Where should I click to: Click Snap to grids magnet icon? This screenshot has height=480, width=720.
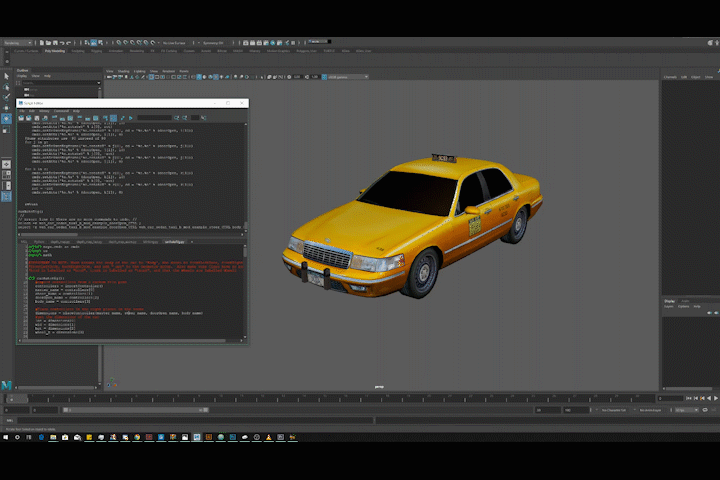pyautogui.click(x=118, y=43)
